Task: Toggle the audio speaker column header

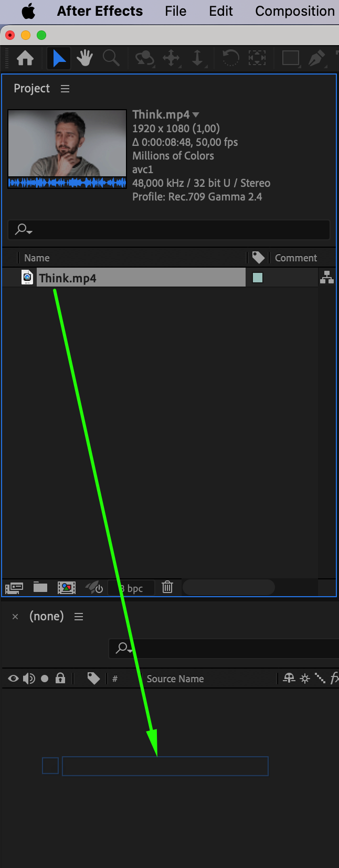Action: [29, 679]
